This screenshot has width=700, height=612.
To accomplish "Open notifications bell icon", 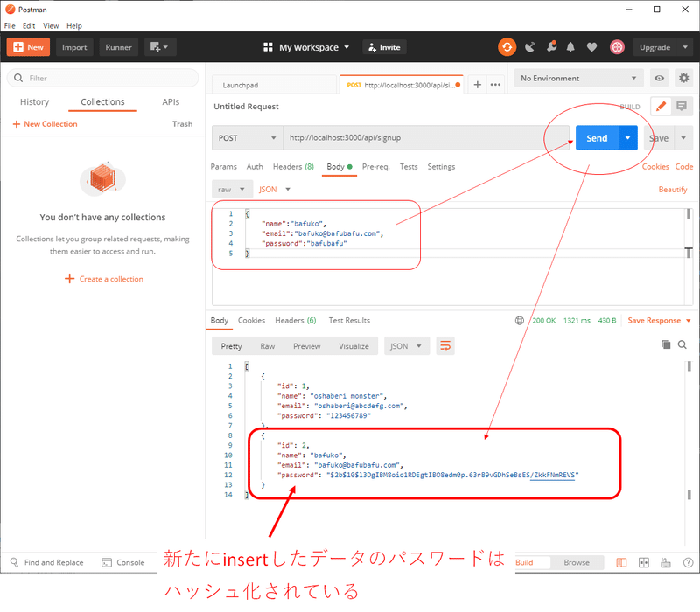I will point(570,47).
